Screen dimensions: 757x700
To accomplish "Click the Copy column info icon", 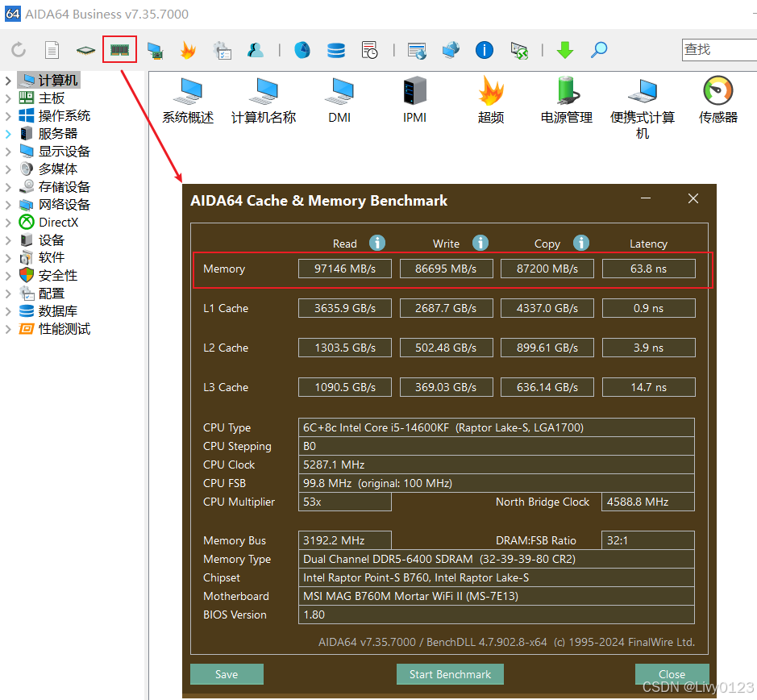I will point(581,243).
